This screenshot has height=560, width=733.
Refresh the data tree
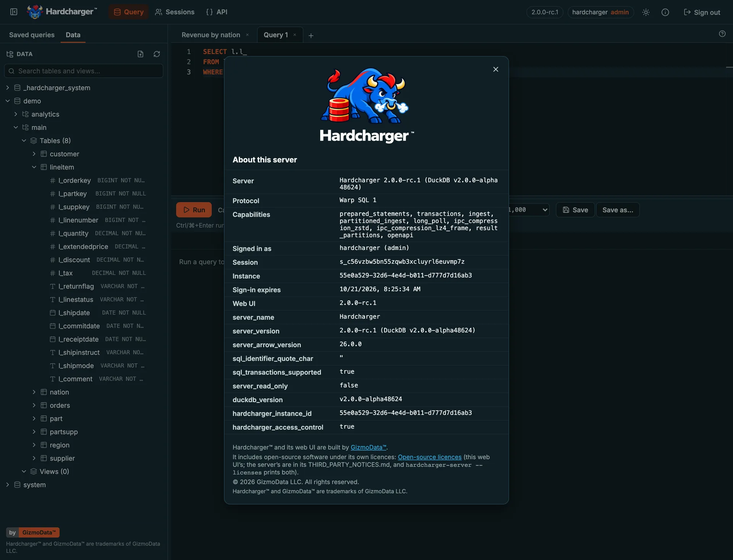pyautogui.click(x=157, y=54)
